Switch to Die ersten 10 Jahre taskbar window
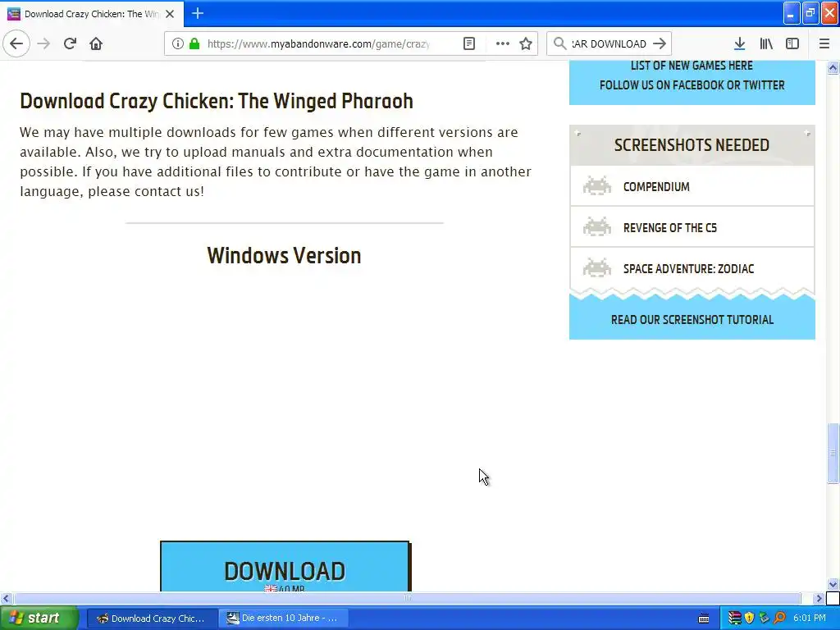840x630 pixels. [x=284, y=619]
